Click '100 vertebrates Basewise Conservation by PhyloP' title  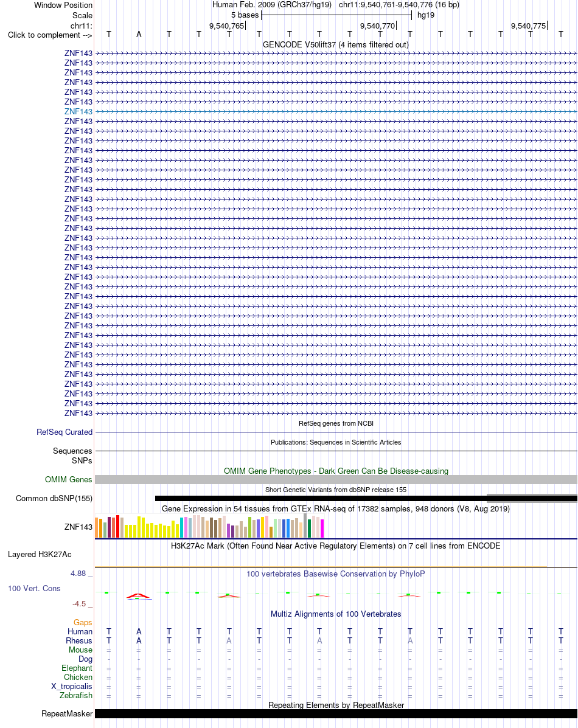(x=335, y=574)
